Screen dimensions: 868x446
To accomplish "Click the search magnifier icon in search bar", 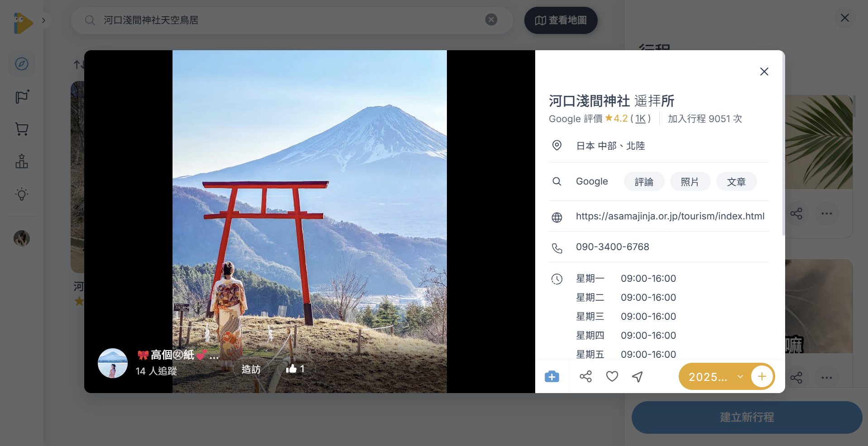I will point(90,20).
